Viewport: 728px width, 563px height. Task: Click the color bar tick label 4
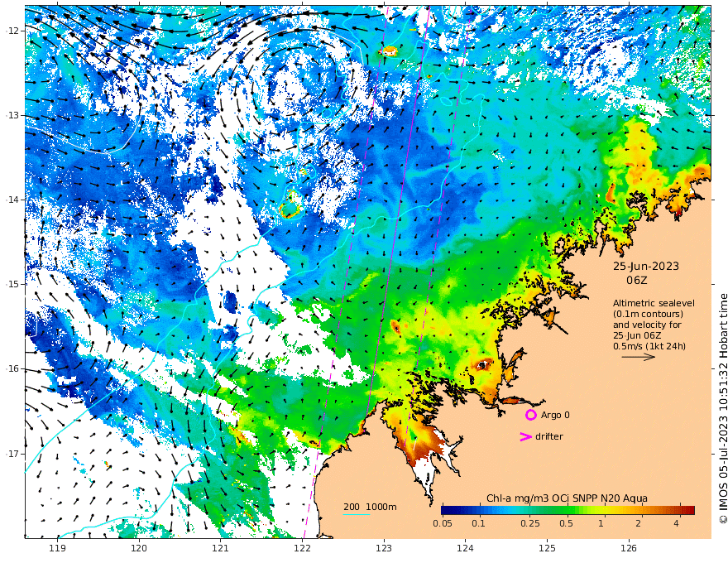676,523
